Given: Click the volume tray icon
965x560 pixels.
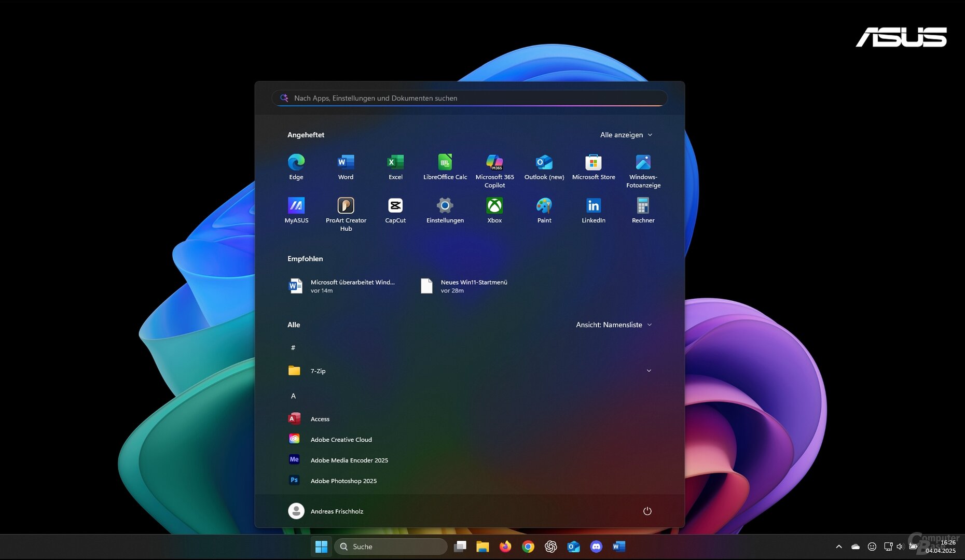Looking at the screenshot, I should (900, 547).
